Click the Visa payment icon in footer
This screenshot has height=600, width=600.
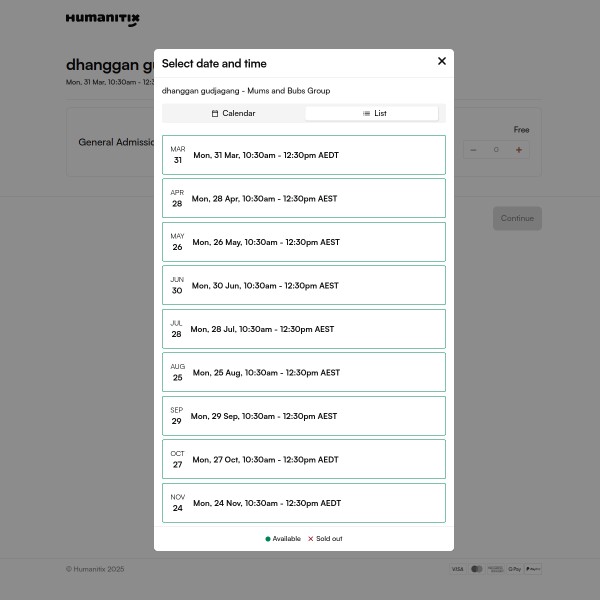tap(457, 569)
